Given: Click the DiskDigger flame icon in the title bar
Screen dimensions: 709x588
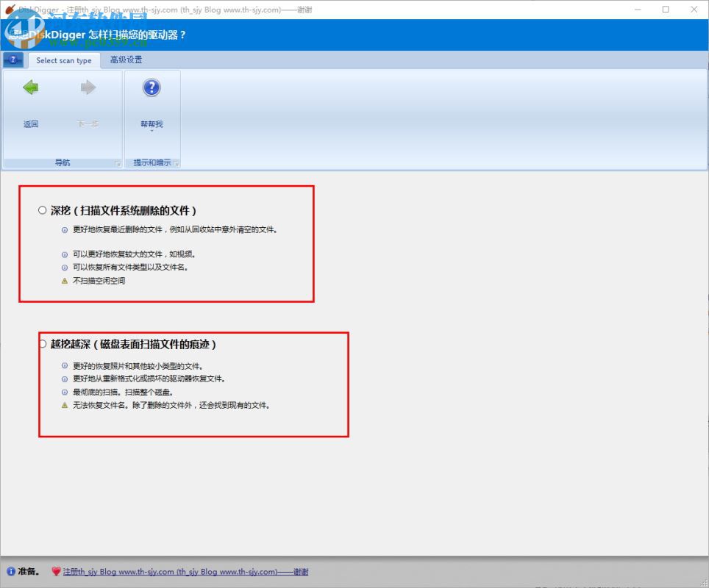Looking at the screenshot, I should (8, 9).
